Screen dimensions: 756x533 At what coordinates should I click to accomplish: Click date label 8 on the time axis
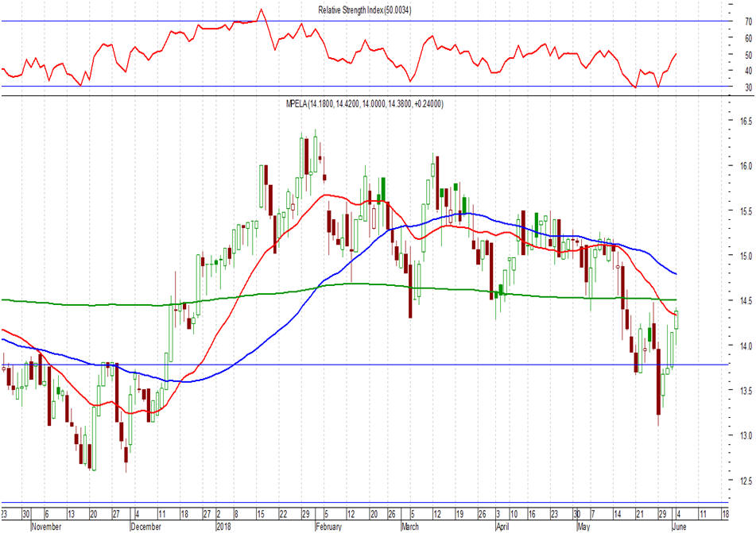(237, 514)
